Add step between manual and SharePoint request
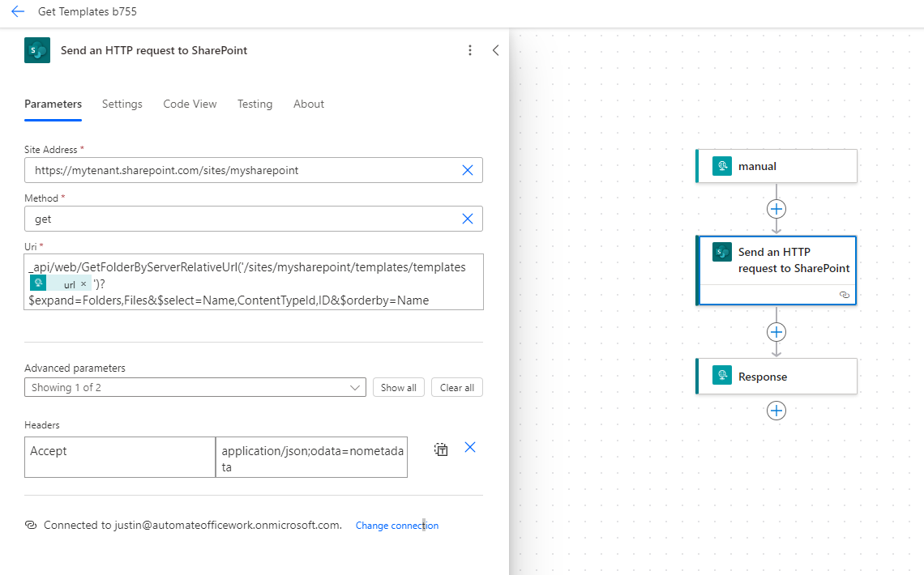924x575 pixels. click(x=776, y=209)
